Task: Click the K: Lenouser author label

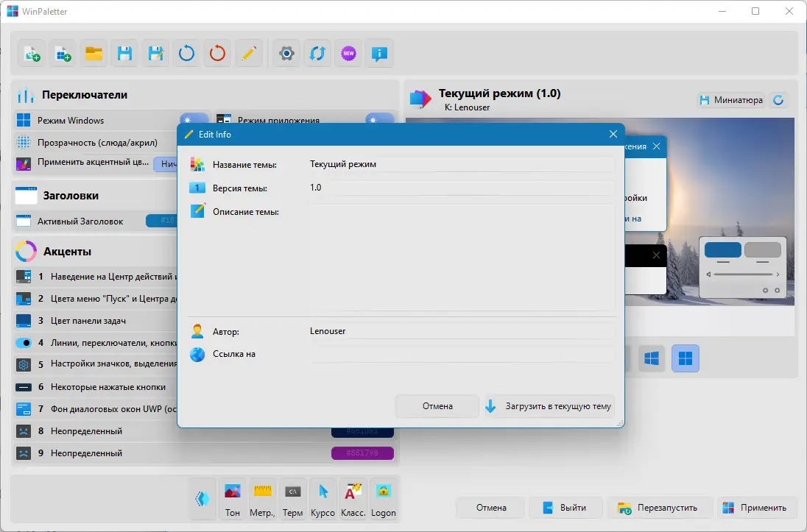Action: point(467,107)
